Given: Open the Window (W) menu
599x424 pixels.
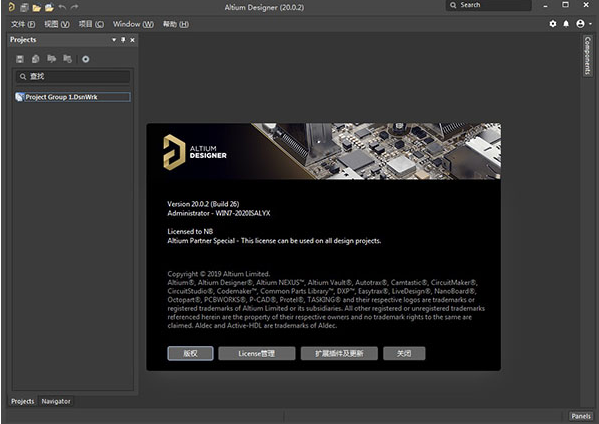Looking at the screenshot, I should 133,24.
